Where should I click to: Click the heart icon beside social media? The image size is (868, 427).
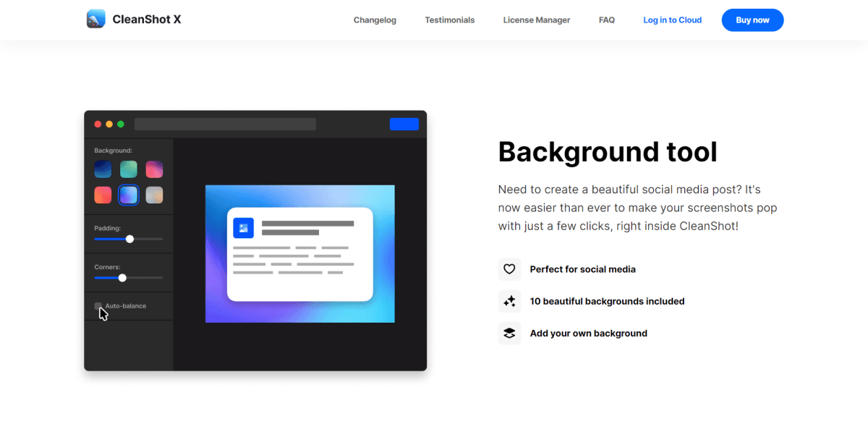tap(509, 269)
